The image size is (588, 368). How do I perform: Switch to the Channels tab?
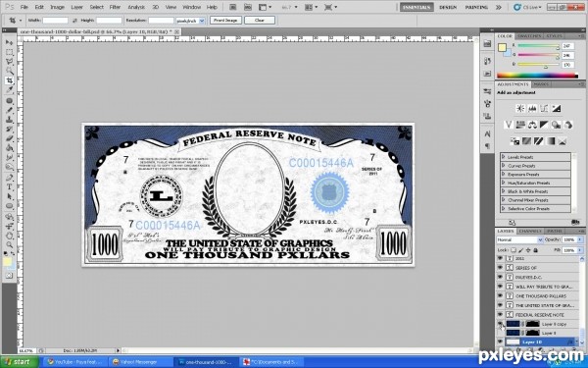[x=530, y=231]
